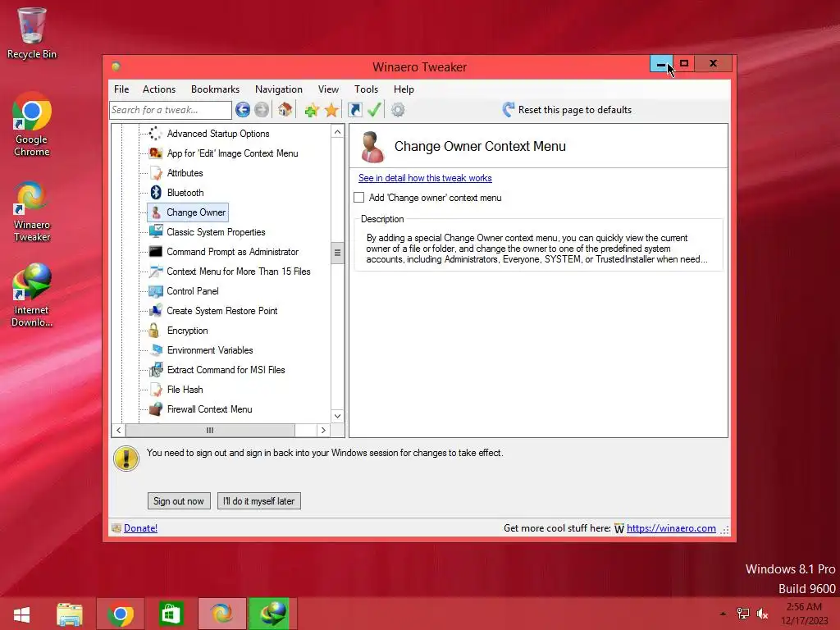
Task: Select Create System Restore Point item
Action: point(221,311)
